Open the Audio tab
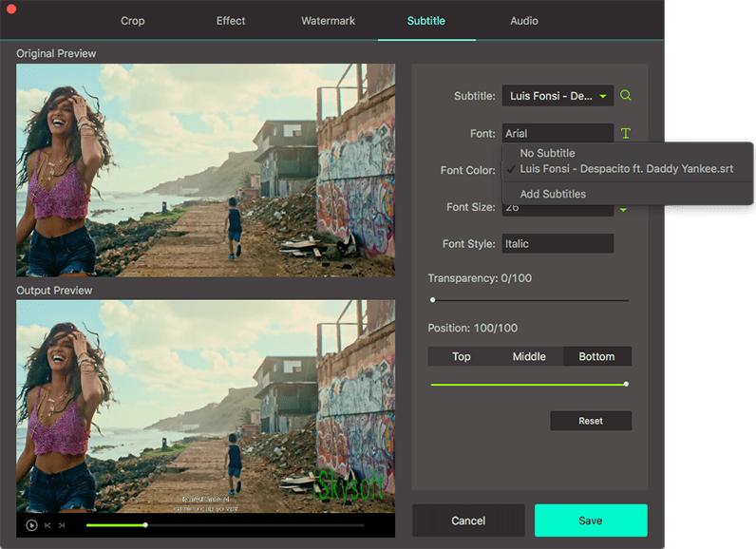This screenshot has height=549, width=756. [x=523, y=21]
